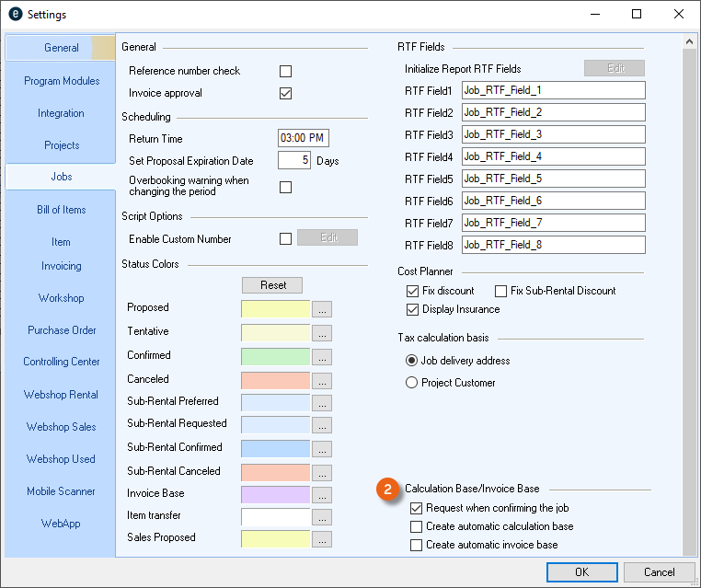701x588 pixels.
Task: Click into the RTF Field3 text box
Action: (x=553, y=134)
